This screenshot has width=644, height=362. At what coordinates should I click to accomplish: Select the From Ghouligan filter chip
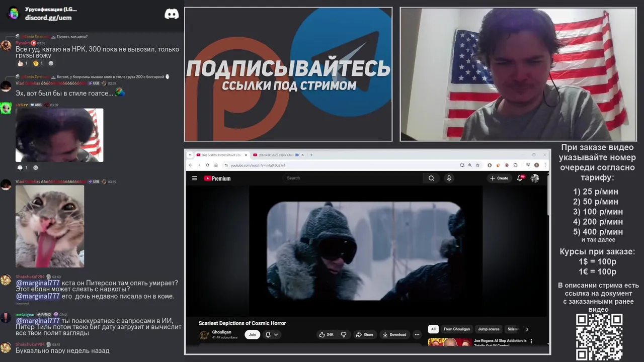[x=457, y=329]
